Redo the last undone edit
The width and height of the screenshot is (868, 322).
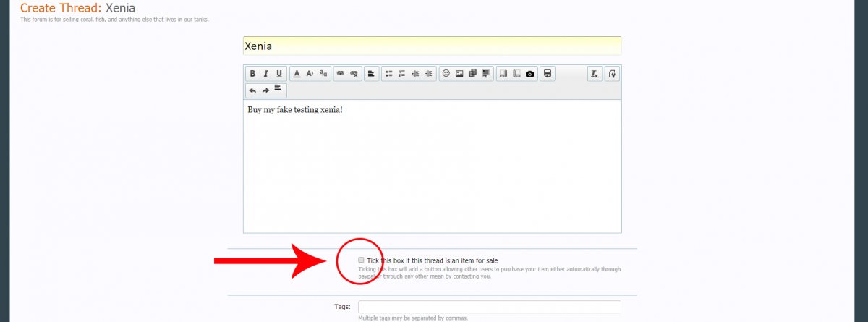click(x=265, y=90)
